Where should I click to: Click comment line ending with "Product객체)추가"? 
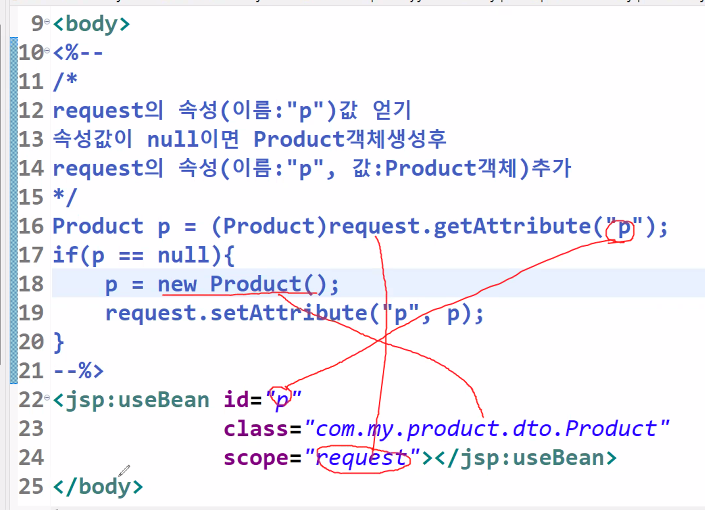[312, 168]
